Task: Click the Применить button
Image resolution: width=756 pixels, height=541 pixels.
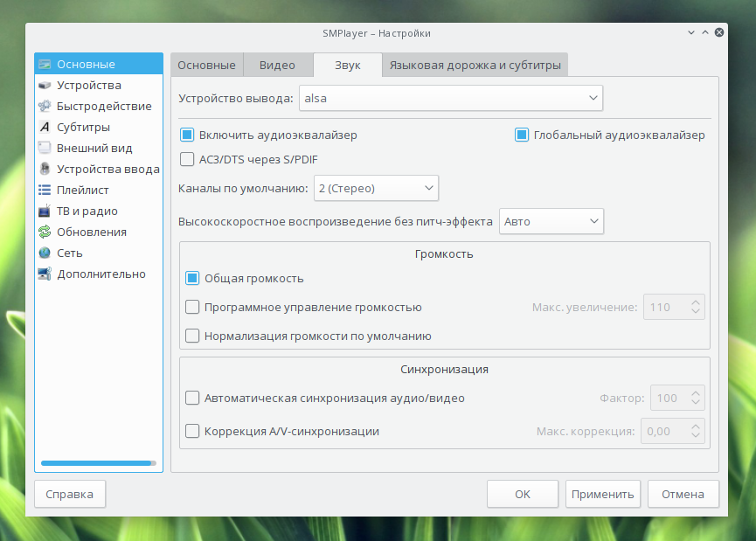Action: [603, 494]
